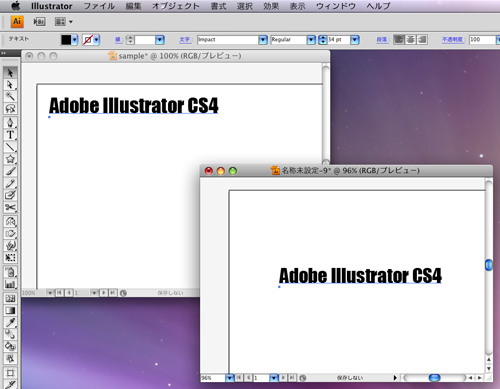This screenshot has height=389, width=500.
Task: Select the Live Paint Selection tool
Action: (10, 358)
